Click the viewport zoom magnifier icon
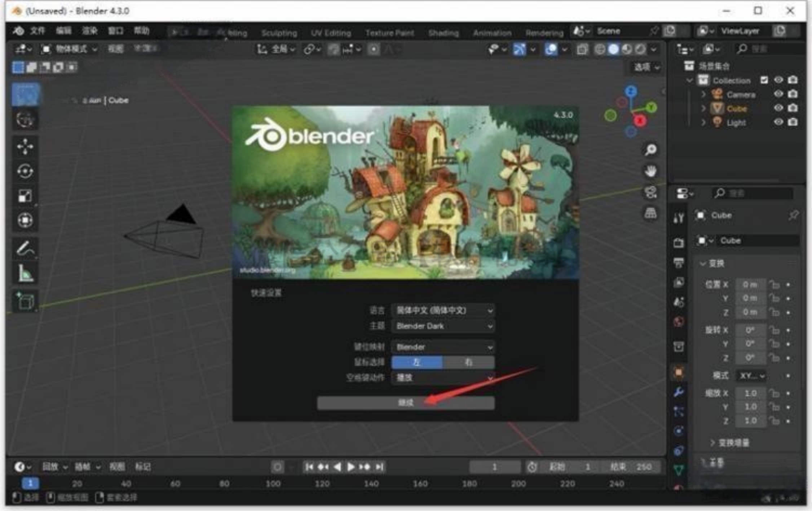Image resolution: width=812 pixels, height=511 pixels. [650, 150]
